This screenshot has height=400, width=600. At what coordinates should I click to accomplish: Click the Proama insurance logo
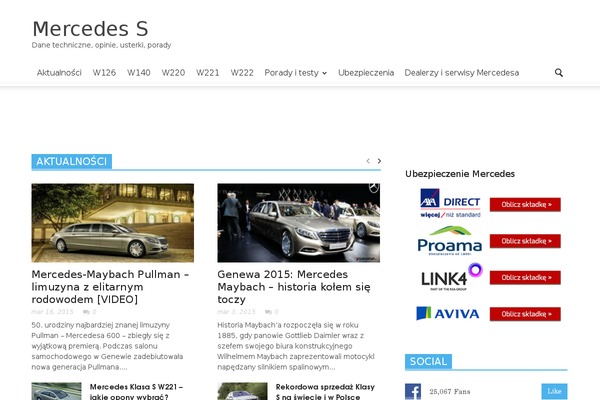(450, 241)
